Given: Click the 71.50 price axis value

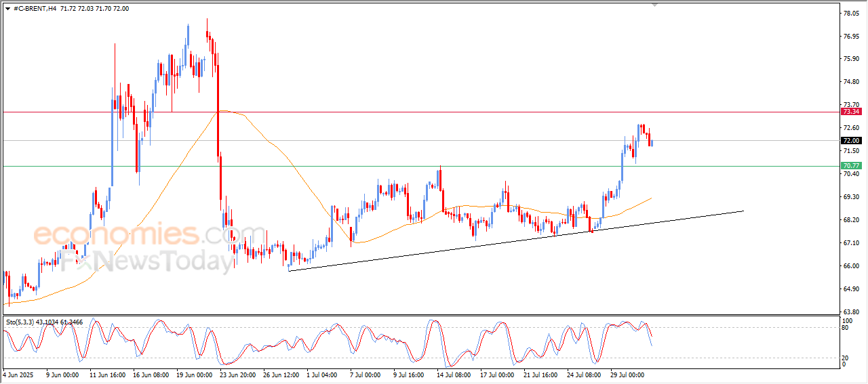Looking at the screenshot, I should (x=850, y=151).
